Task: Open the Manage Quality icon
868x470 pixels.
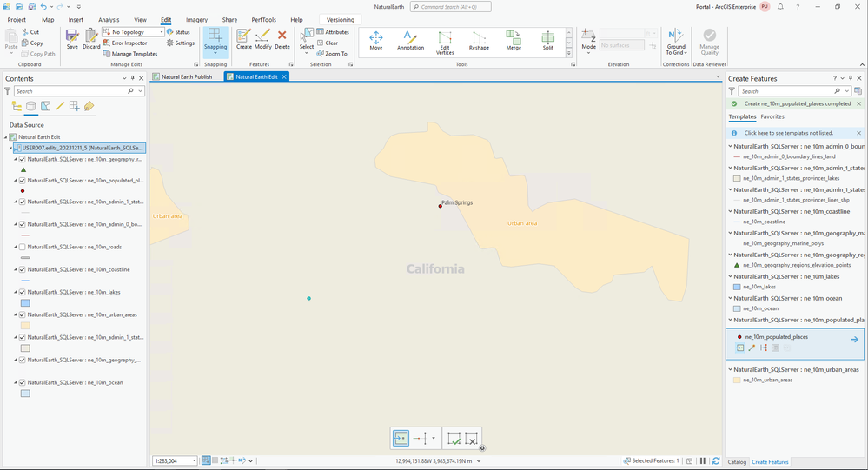Action: tap(709, 36)
